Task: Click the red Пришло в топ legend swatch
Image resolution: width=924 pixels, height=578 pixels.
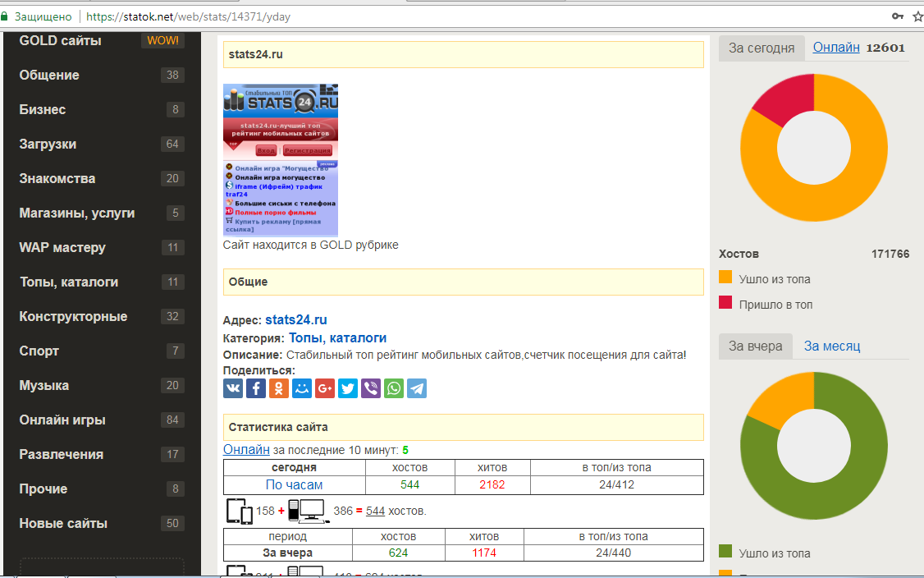Action: coord(725,303)
